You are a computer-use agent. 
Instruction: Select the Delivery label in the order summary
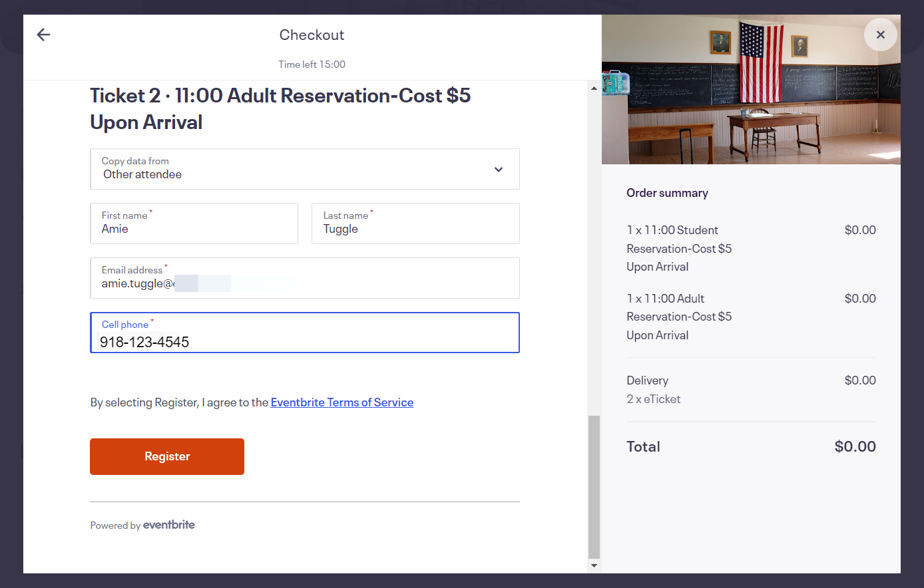(647, 380)
